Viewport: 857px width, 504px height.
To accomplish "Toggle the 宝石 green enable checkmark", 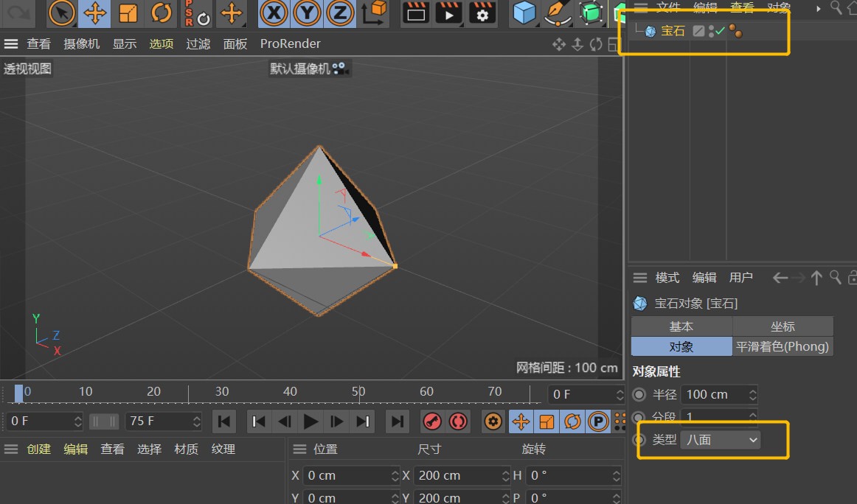I will 720,31.
